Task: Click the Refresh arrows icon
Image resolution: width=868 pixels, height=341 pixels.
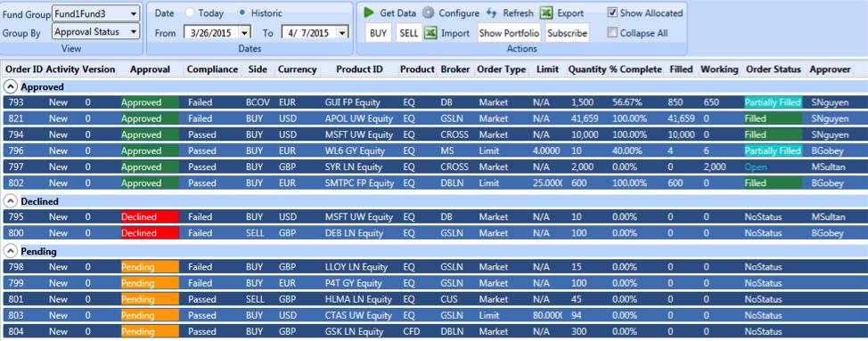Action: point(492,12)
